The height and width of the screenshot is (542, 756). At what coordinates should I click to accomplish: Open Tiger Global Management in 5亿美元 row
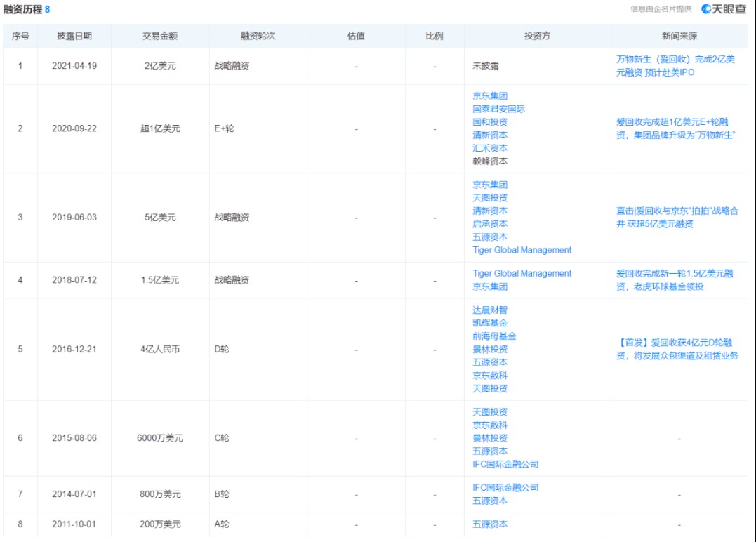(x=522, y=250)
